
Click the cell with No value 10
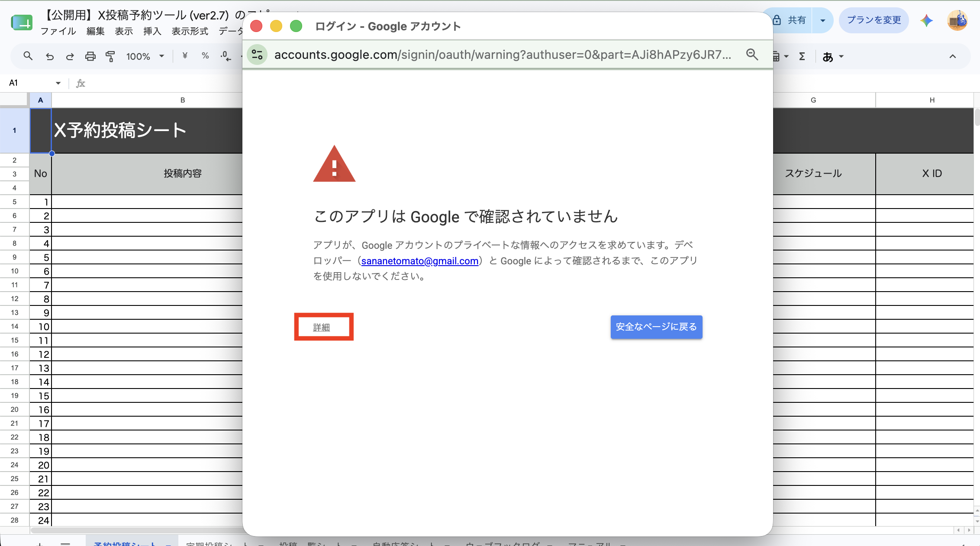(x=40, y=327)
